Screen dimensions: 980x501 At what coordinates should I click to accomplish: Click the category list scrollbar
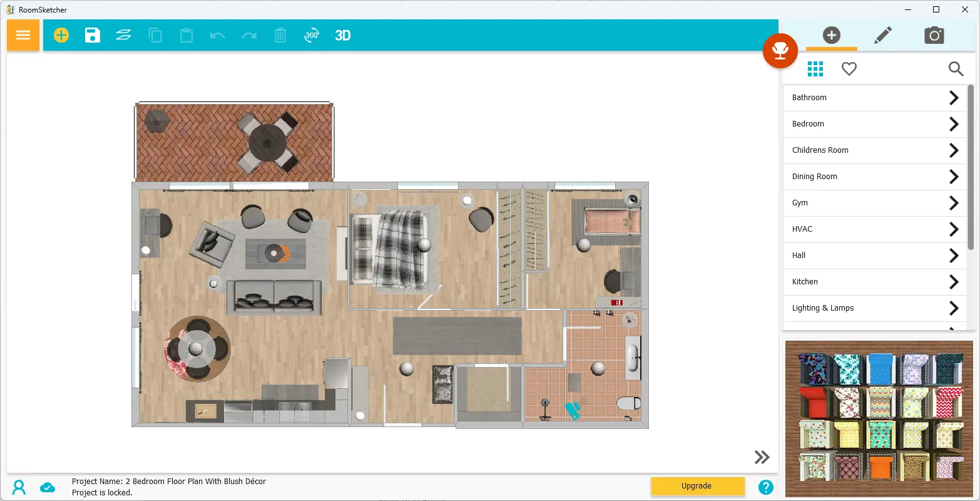pos(971,167)
